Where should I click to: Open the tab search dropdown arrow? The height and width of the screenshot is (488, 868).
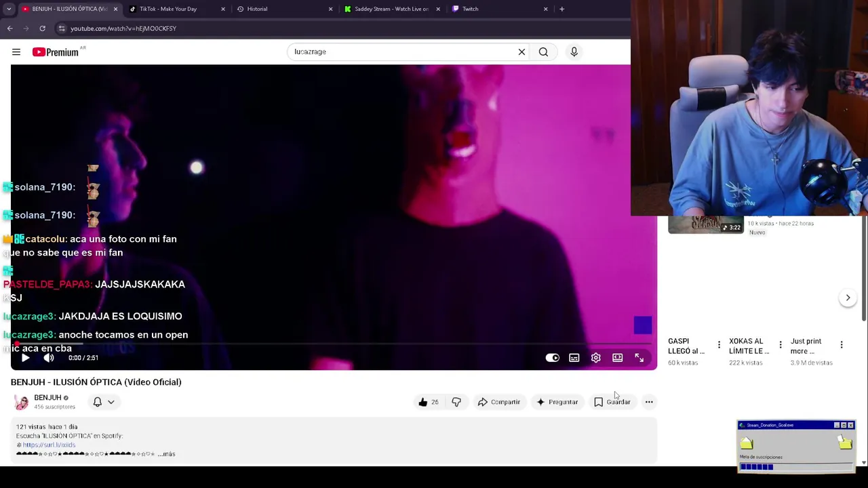[x=9, y=9]
